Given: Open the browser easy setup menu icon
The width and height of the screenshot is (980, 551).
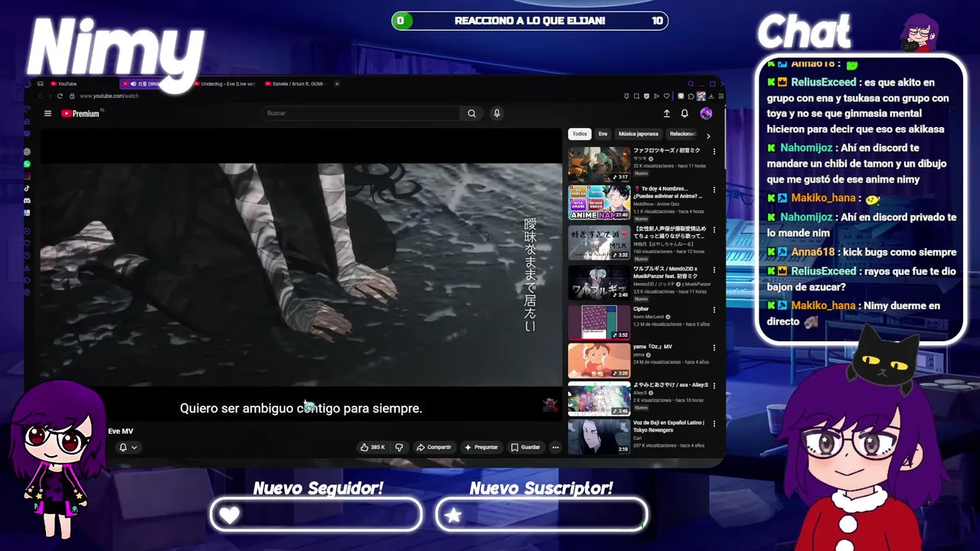Looking at the screenshot, I should pyautogui.click(x=721, y=96).
